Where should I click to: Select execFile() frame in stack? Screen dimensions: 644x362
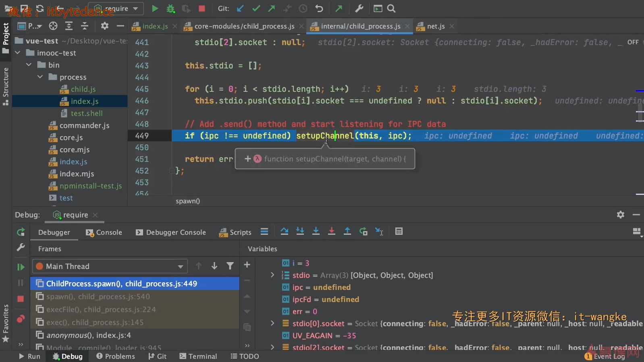click(x=135, y=309)
